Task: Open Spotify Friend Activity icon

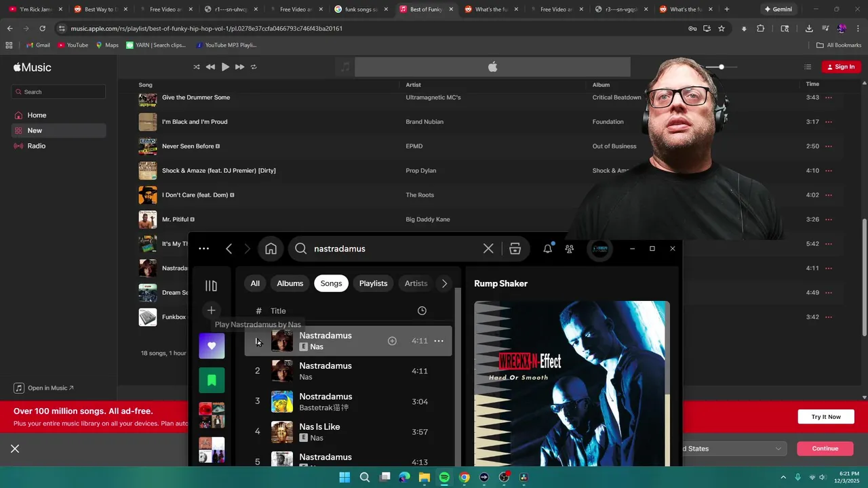Action: click(570, 249)
